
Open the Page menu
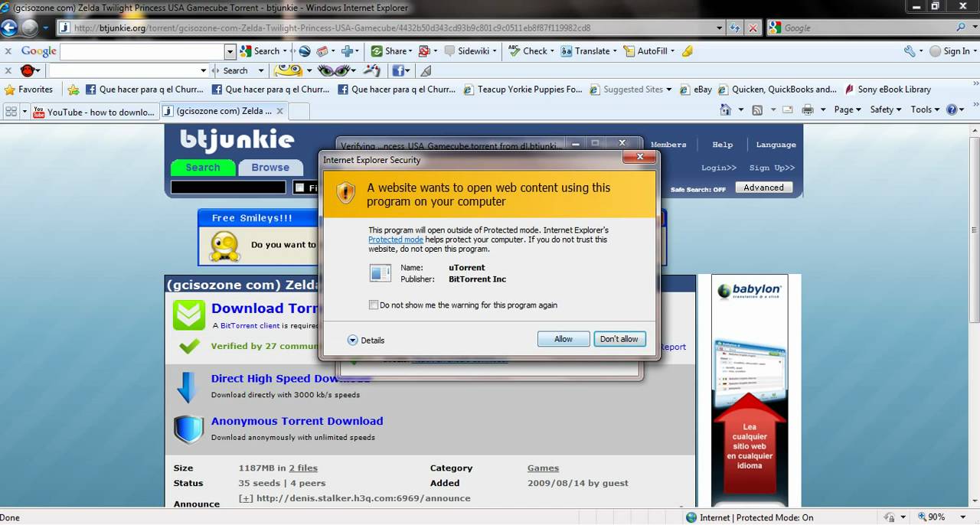click(848, 110)
